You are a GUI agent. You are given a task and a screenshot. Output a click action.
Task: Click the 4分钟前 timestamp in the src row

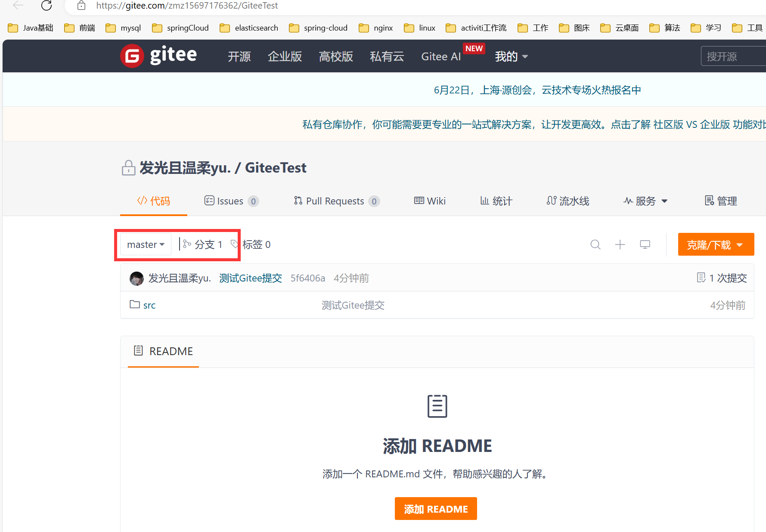coord(728,305)
